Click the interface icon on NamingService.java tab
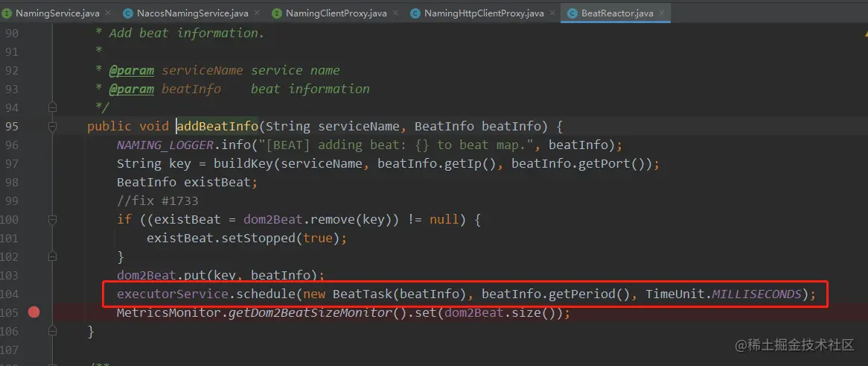This screenshot has width=868, height=366. pos(6,13)
